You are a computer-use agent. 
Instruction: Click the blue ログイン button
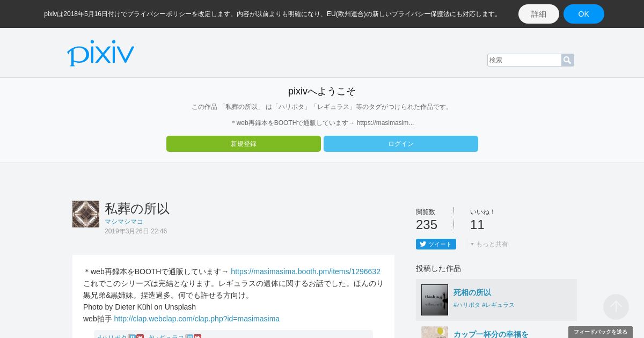point(401,144)
